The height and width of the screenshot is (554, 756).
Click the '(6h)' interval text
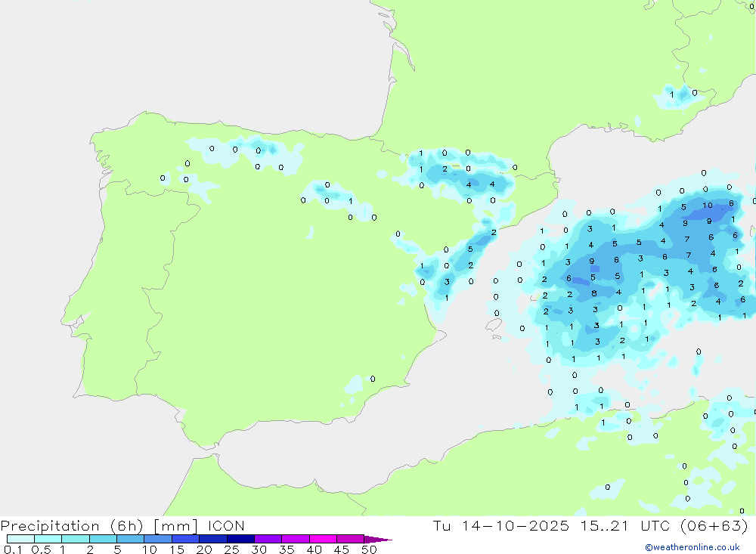[127, 525]
